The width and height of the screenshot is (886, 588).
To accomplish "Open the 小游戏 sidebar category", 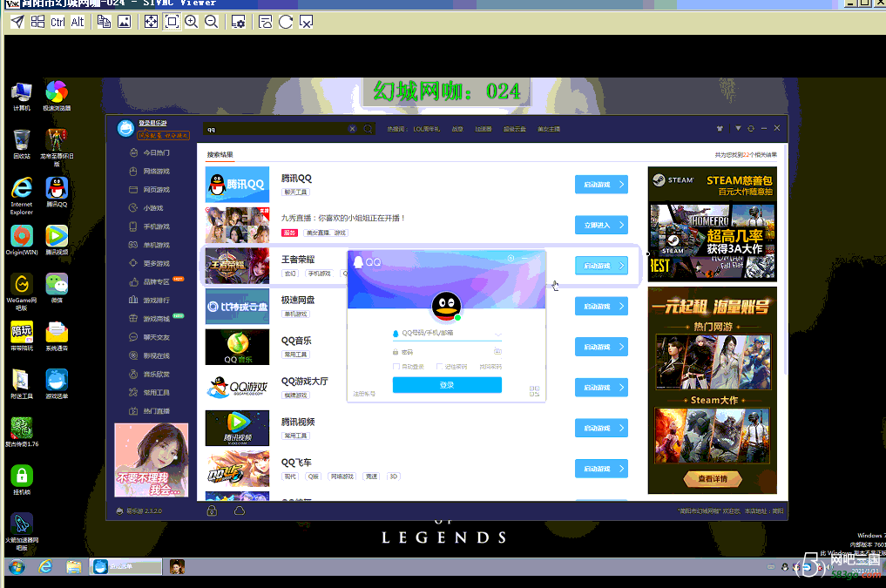I will pyautogui.click(x=147, y=208).
